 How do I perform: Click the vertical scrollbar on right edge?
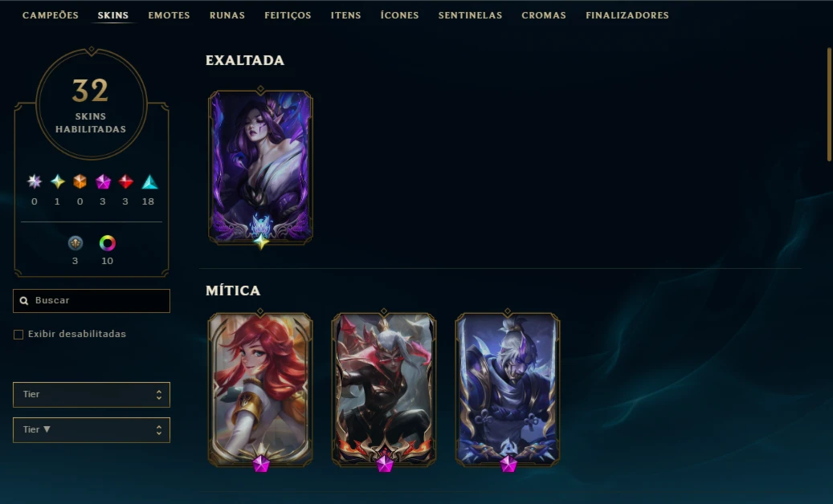pos(829,104)
